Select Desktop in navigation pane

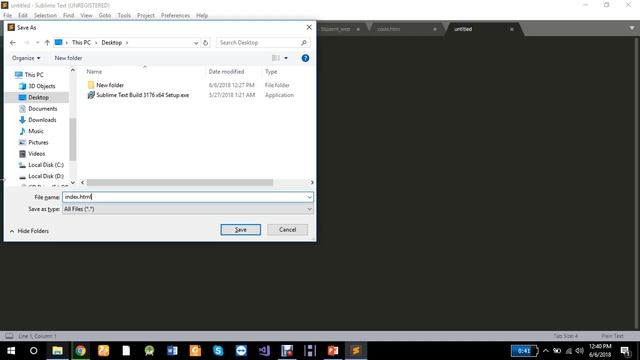tap(38, 97)
